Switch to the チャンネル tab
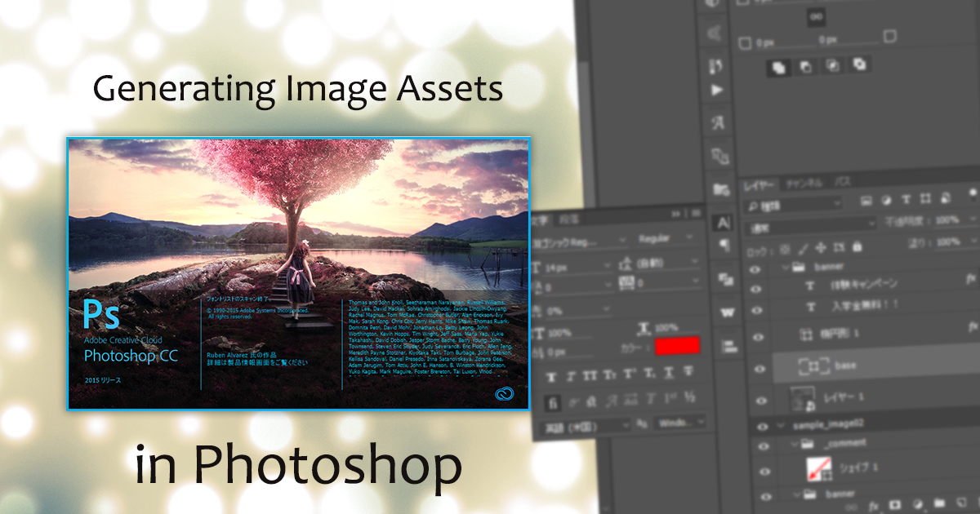This screenshot has width=980, height=514. [x=804, y=184]
